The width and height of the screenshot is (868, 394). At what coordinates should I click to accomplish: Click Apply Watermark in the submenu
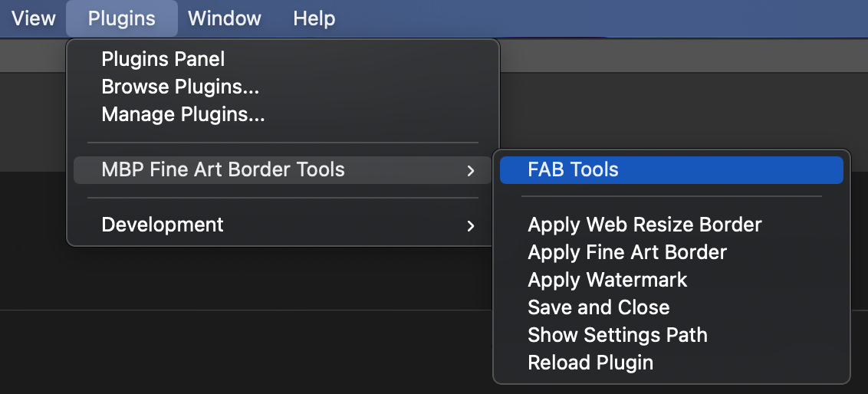[607, 280]
